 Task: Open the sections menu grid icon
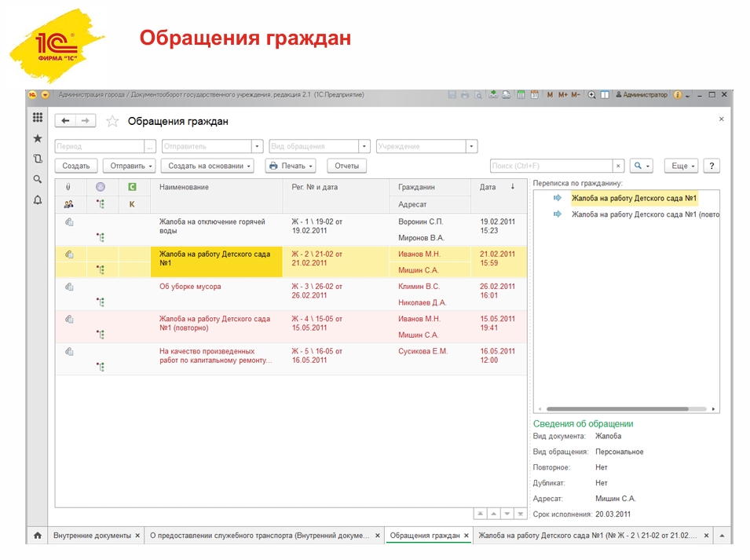[x=37, y=118]
